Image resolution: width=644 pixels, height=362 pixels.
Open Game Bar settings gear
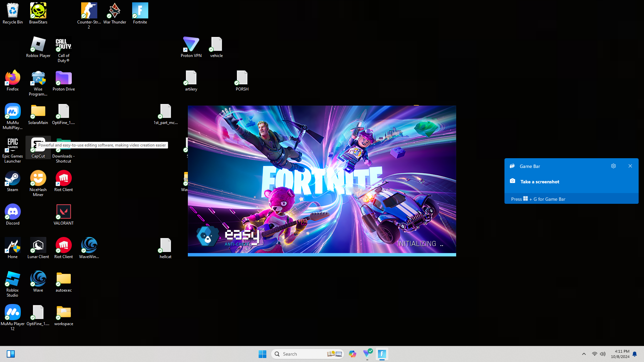[613, 166]
